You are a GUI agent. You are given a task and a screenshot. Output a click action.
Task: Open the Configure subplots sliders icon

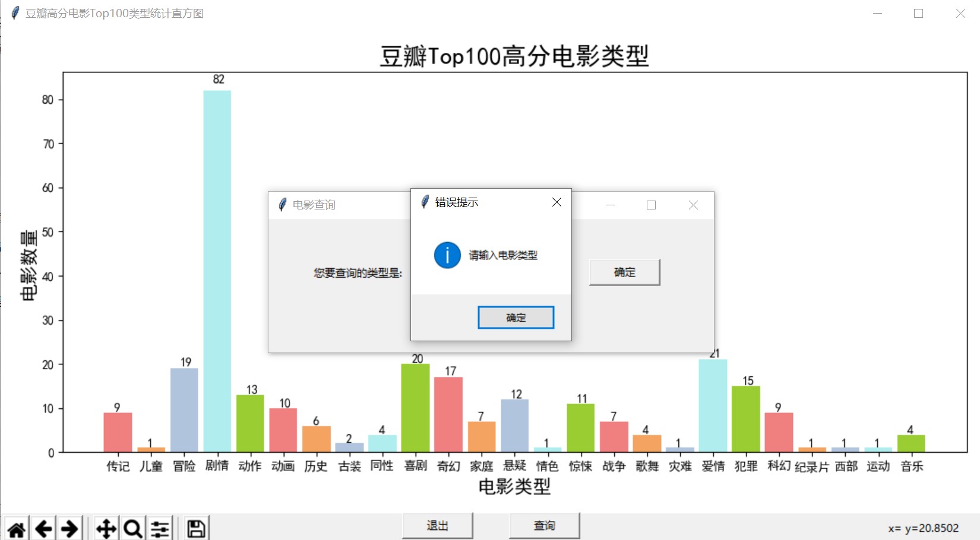(160, 528)
